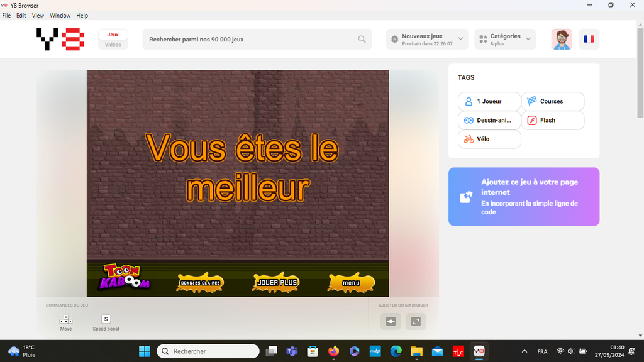The width and height of the screenshot is (644, 362).
Task: Open Firefox from the taskbar
Action: [333, 351]
